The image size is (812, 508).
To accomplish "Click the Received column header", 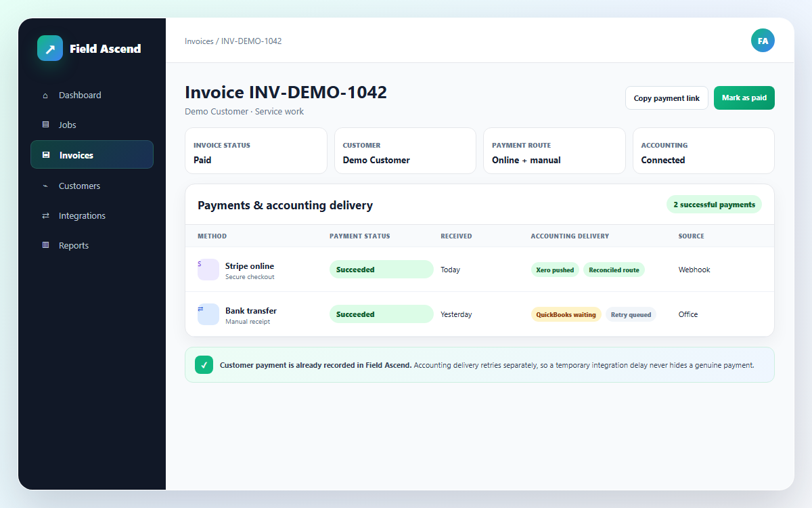I will [x=456, y=236].
